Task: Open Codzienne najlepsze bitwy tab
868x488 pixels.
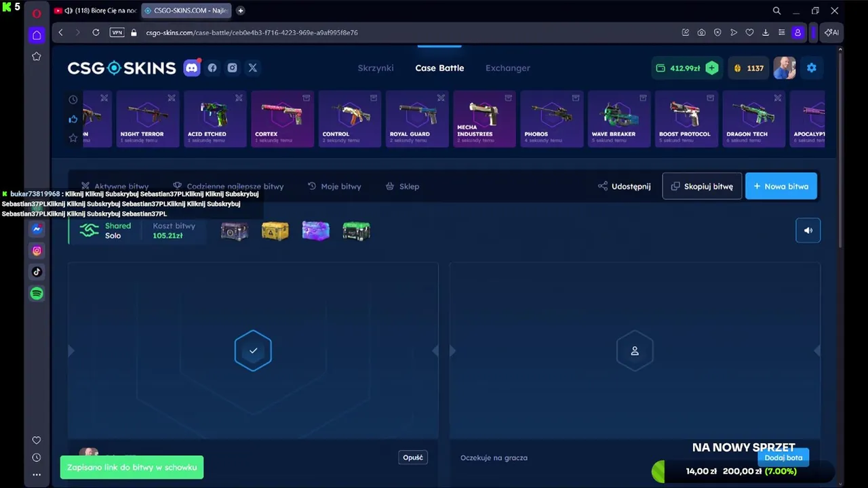Action: pos(229,186)
